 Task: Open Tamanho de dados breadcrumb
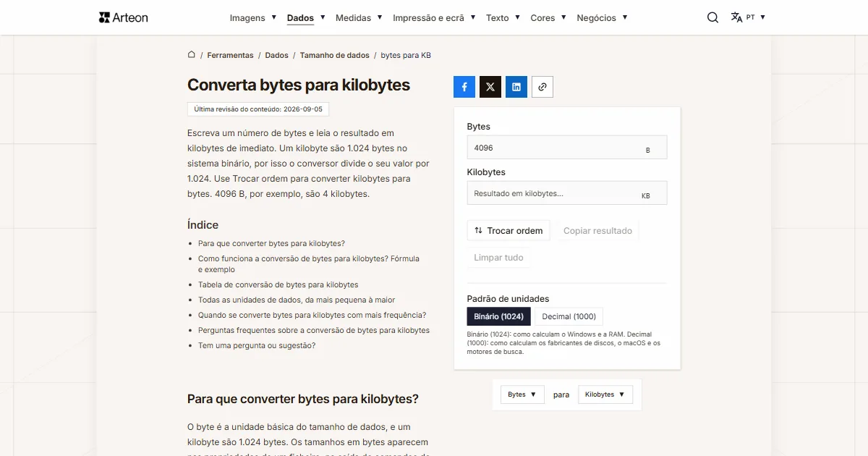[334, 55]
